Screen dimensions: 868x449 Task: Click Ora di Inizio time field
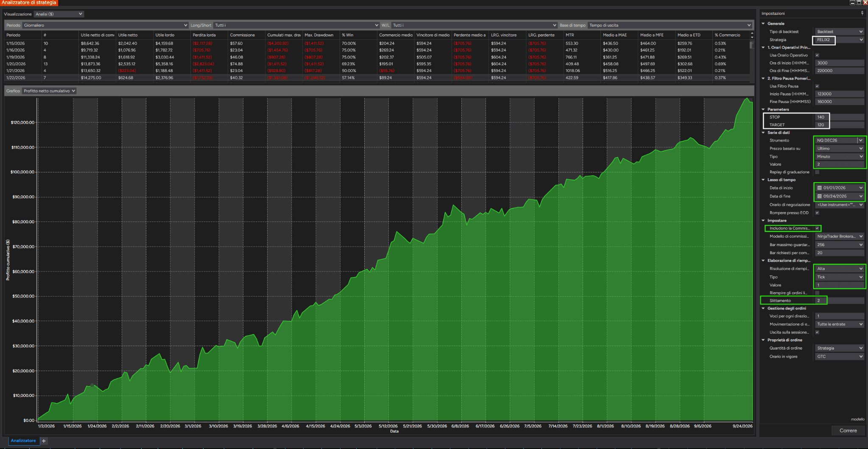(840, 63)
